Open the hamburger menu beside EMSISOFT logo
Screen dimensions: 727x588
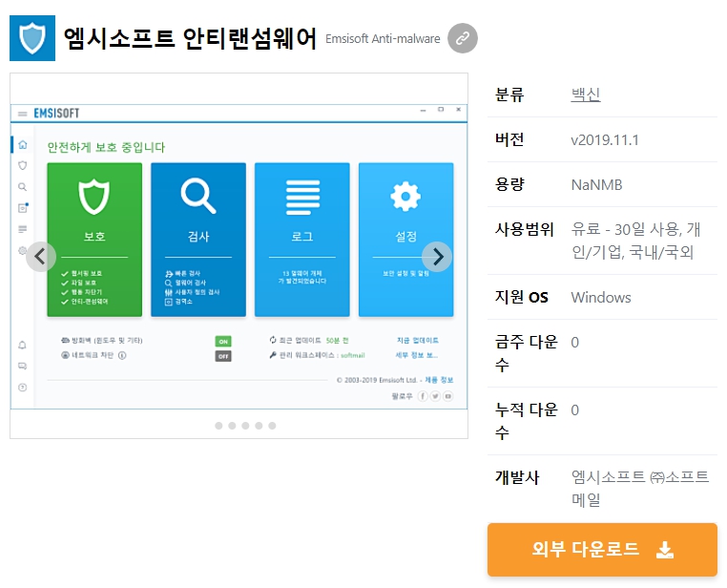tap(22, 114)
